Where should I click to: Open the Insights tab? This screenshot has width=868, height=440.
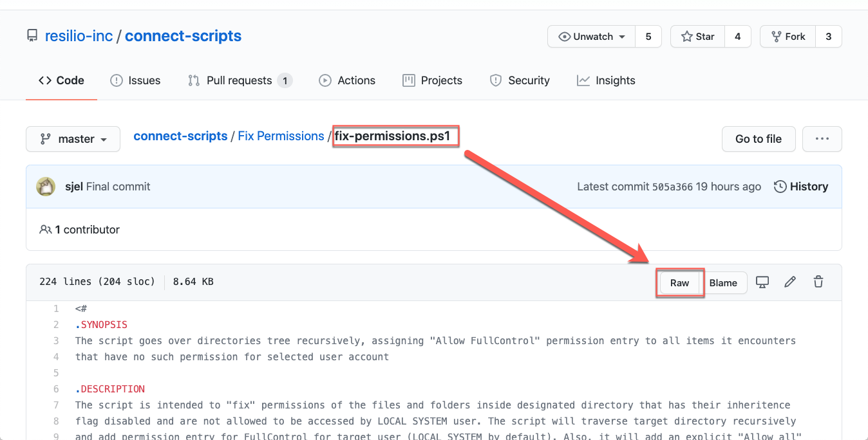click(x=606, y=80)
